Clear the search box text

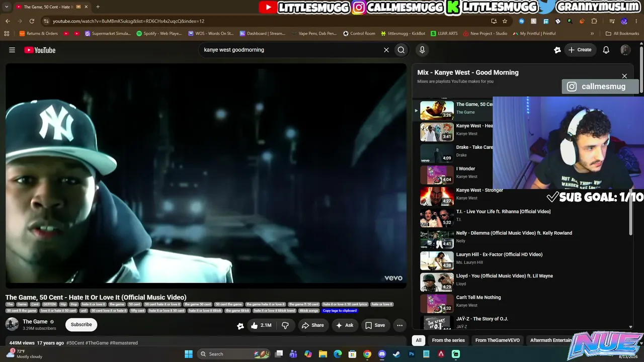click(386, 50)
